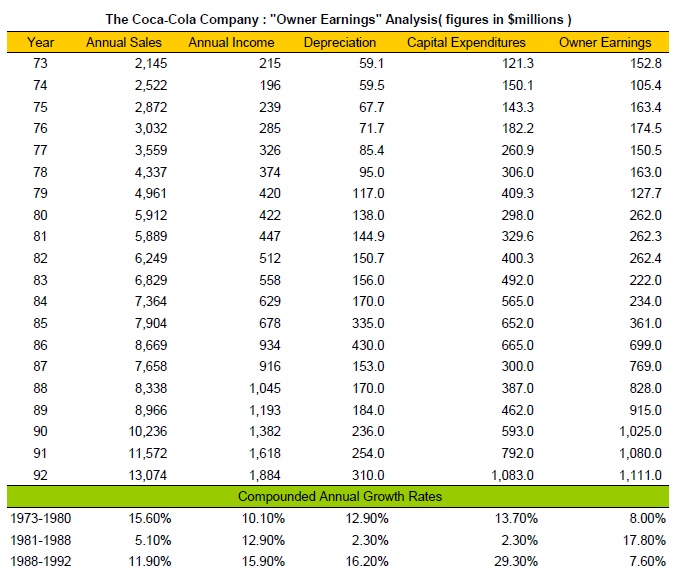The height and width of the screenshot is (583, 677).
Task: Select capital expenditures growth rate 29.30%
Action: pyautogui.click(x=516, y=561)
